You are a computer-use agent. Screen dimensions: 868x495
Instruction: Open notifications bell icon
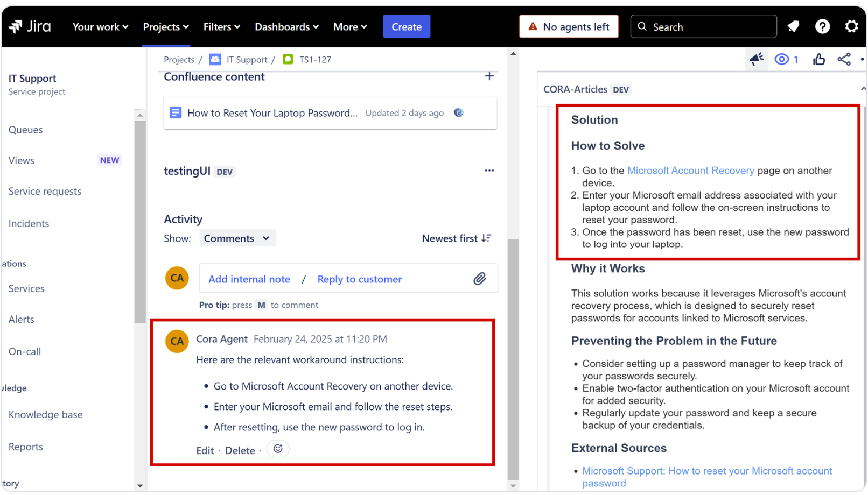click(x=793, y=26)
